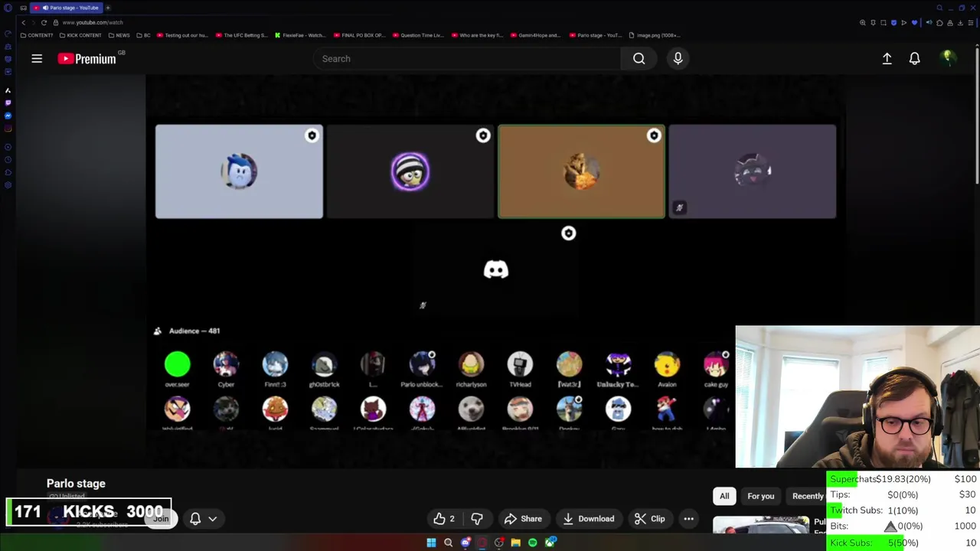Open taskbar Search

click(x=448, y=543)
